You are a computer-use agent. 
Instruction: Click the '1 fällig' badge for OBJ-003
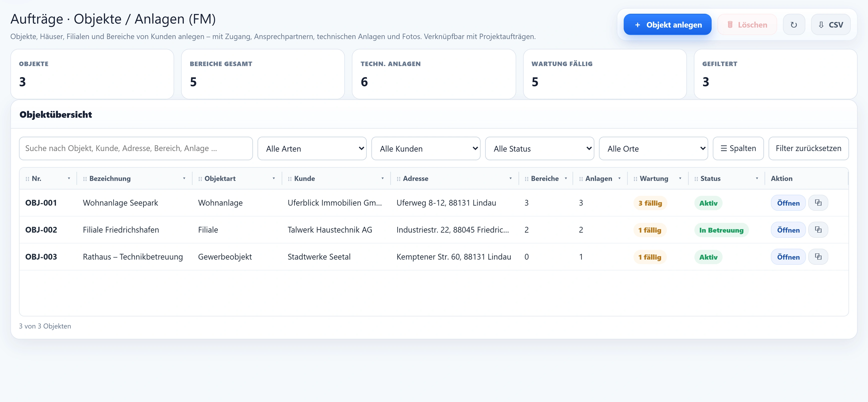point(650,257)
